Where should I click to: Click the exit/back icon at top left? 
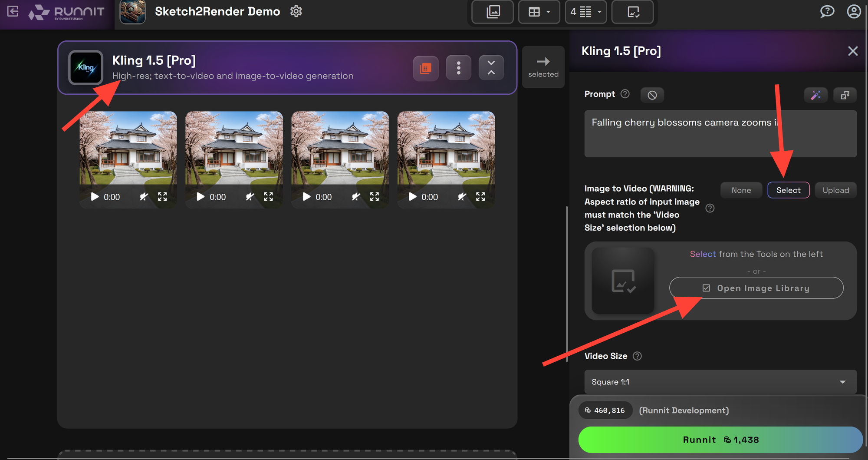coord(13,11)
